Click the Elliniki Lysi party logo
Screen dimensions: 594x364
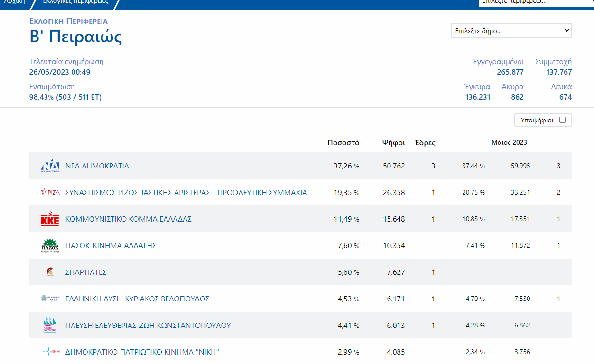pos(50,299)
